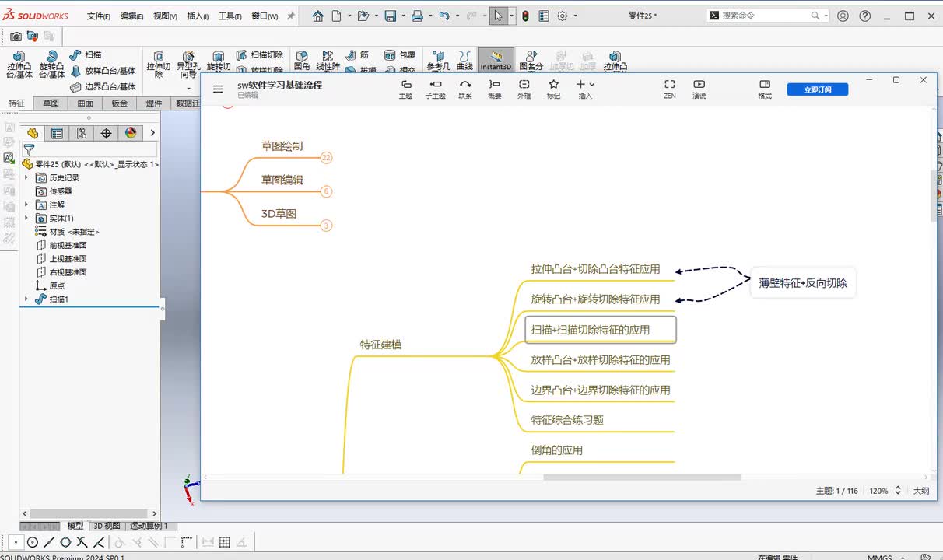Select the Lofted Boss/Base tool (放样凸台/基体)
The height and width of the screenshot is (560, 943).
coord(103,71)
